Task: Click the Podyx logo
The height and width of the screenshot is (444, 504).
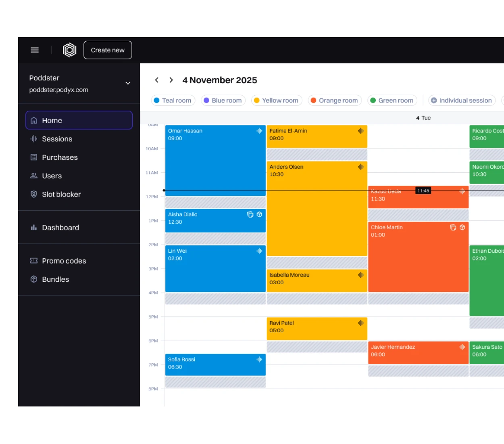Action: (69, 50)
